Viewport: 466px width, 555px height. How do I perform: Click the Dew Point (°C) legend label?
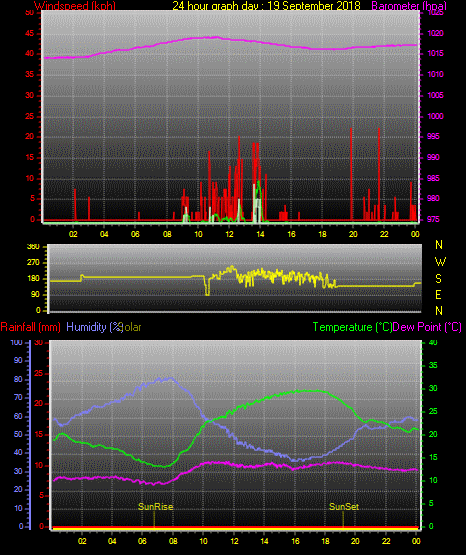pos(427,327)
